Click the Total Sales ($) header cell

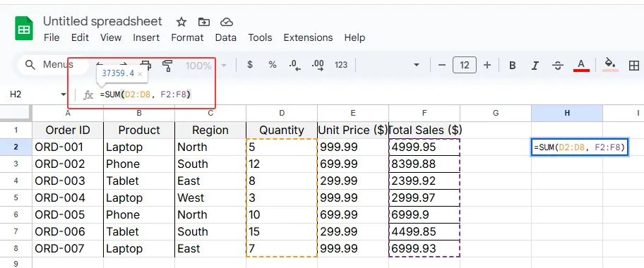(424, 130)
